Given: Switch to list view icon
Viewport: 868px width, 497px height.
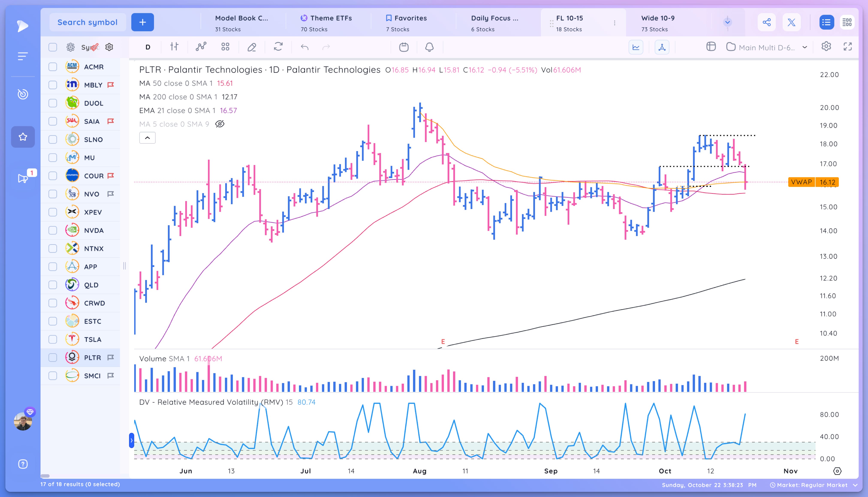Looking at the screenshot, I should pyautogui.click(x=826, y=22).
